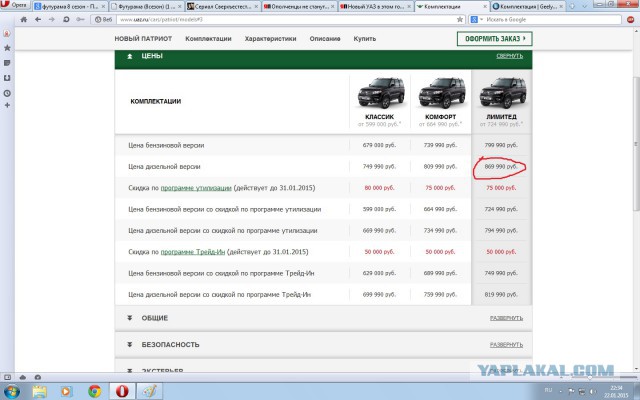Open the Описание menu item
The height and width of the screenshot is (400, 640).
pyautogui.click(x=325, y=39)
